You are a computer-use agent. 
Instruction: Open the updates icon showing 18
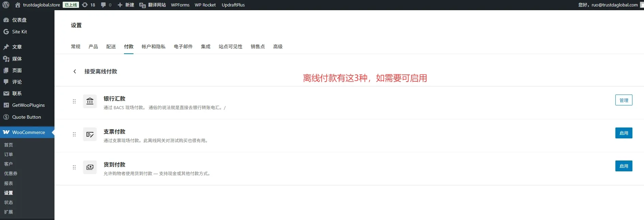89,5
